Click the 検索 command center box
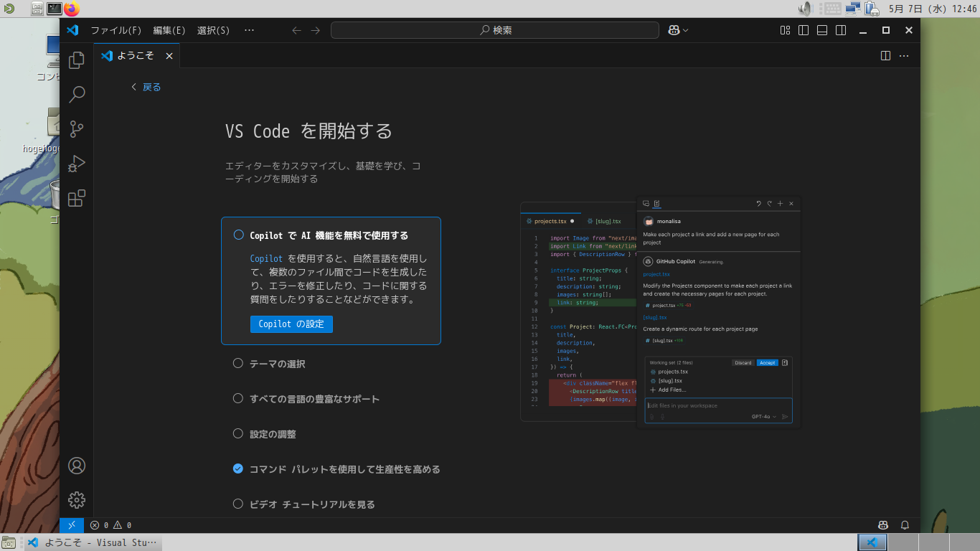 coord(495,30)
